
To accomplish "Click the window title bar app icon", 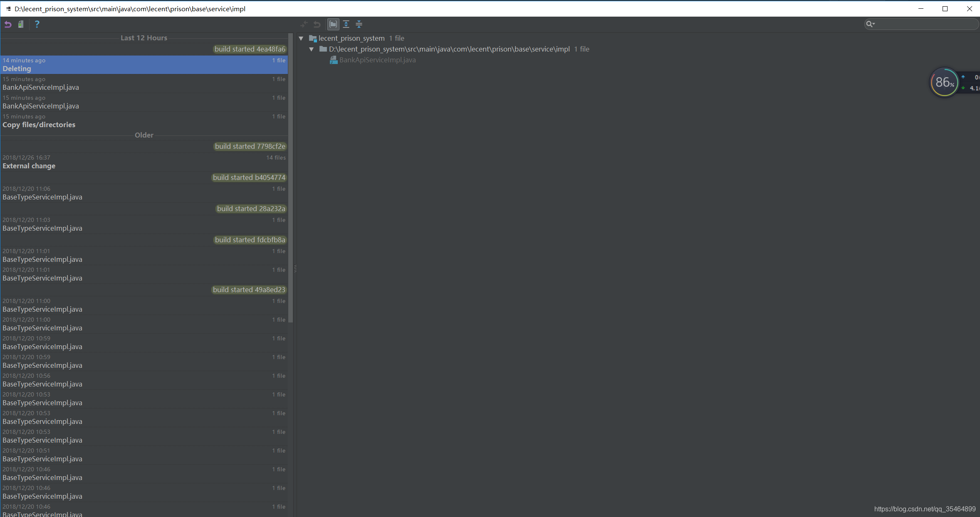I will [8, 9].
